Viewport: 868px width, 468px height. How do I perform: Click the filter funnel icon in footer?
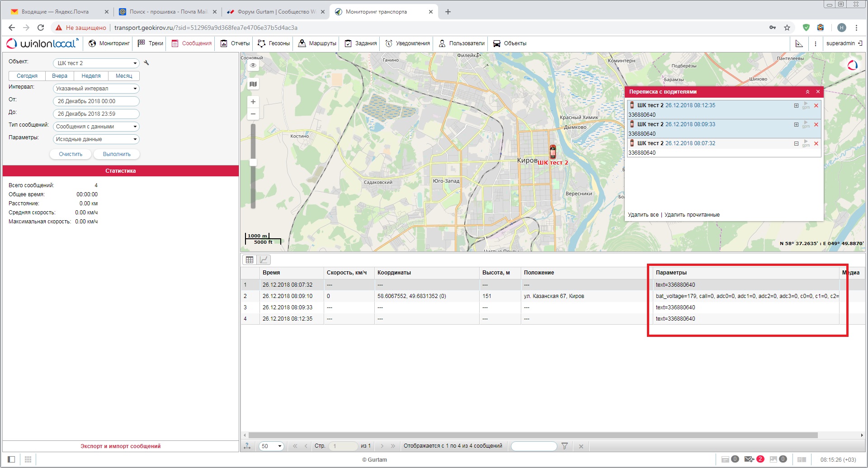tap(565, 446)
